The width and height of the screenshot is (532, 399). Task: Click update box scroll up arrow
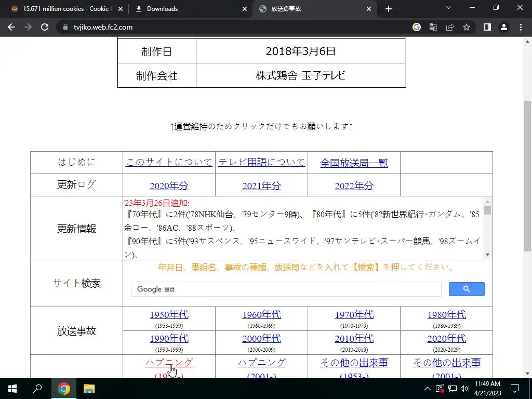[487, 201]
